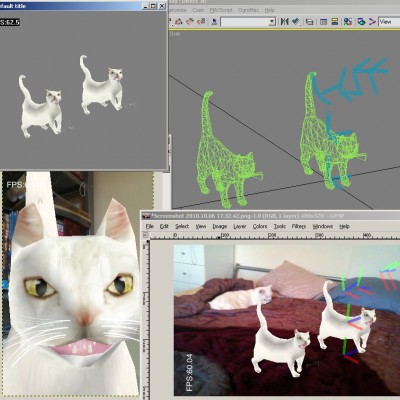
Task: Open the Render Setup teapot icon
Action: coord(361,22)
